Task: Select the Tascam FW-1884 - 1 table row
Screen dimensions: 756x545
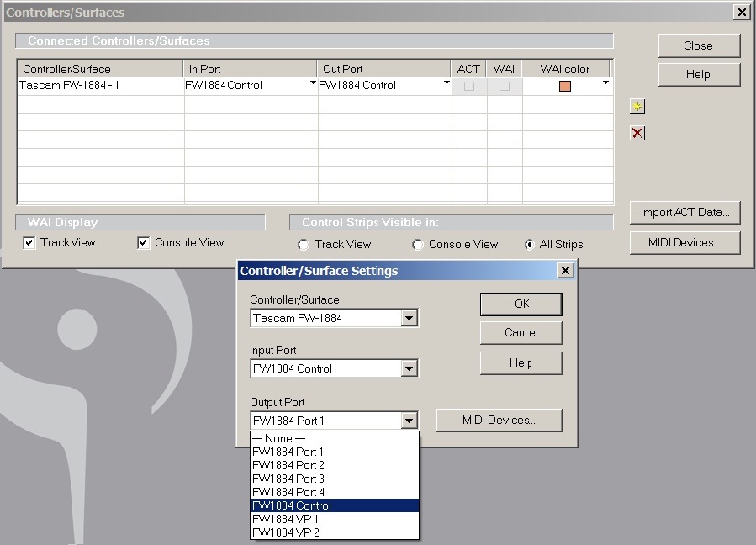Action: coord(315,86)
